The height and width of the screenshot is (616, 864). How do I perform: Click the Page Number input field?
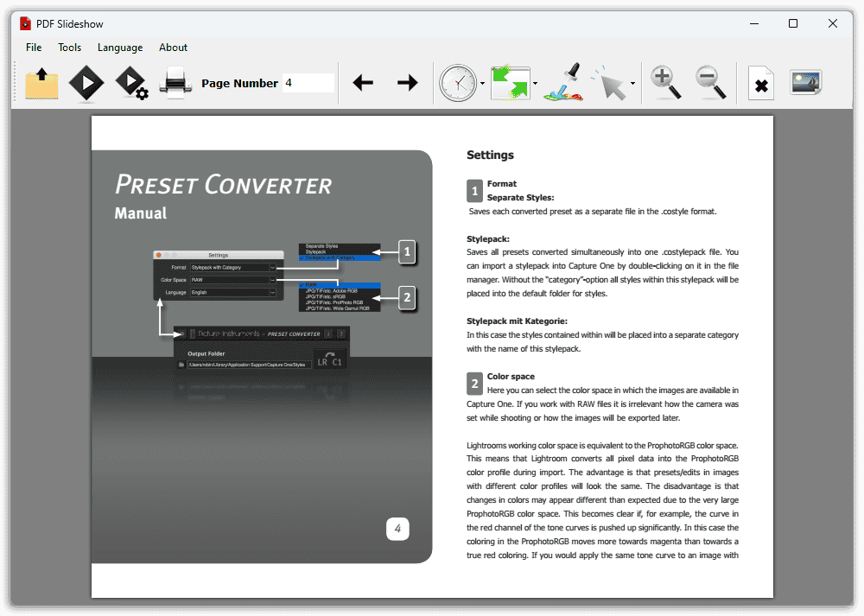pos(308,83)
